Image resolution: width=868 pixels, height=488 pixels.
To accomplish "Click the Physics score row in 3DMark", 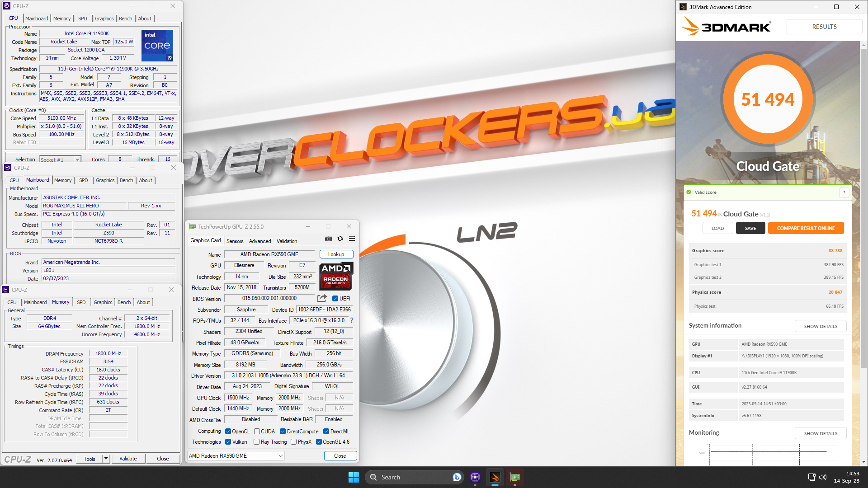I will pos(767,292).
